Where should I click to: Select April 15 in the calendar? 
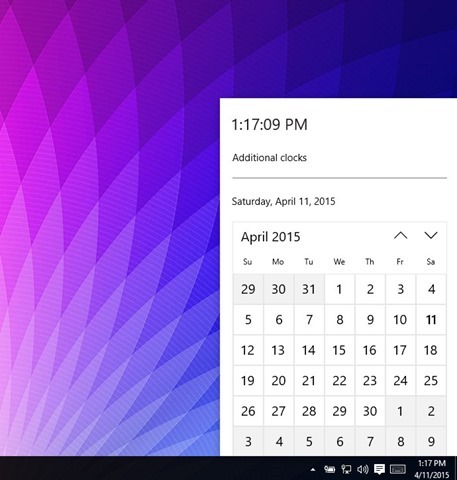[339, 350]
